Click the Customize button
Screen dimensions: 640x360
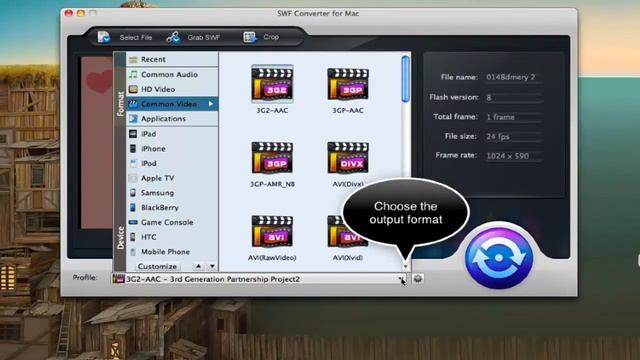tap(157, 266)
